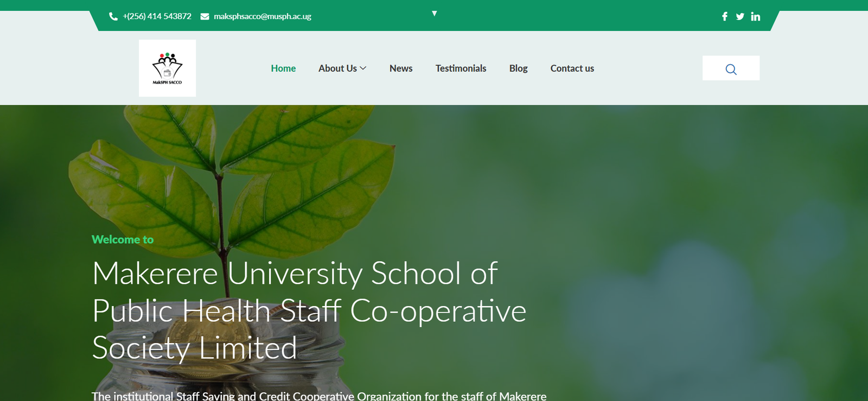868x401 pixels.
Task: Call the number +(256) 414 543872
Action: (x=157, y=16)
